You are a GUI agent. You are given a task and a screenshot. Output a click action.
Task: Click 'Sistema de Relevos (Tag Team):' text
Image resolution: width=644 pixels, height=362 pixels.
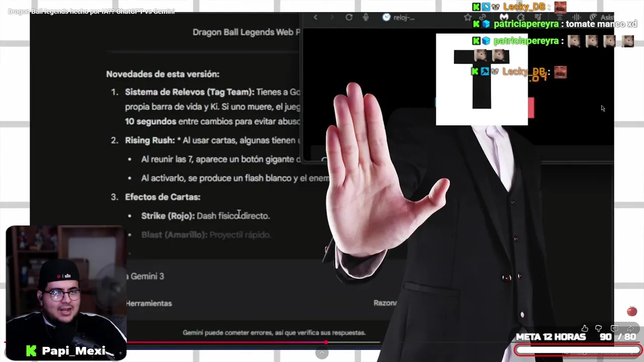click(190, 92)
